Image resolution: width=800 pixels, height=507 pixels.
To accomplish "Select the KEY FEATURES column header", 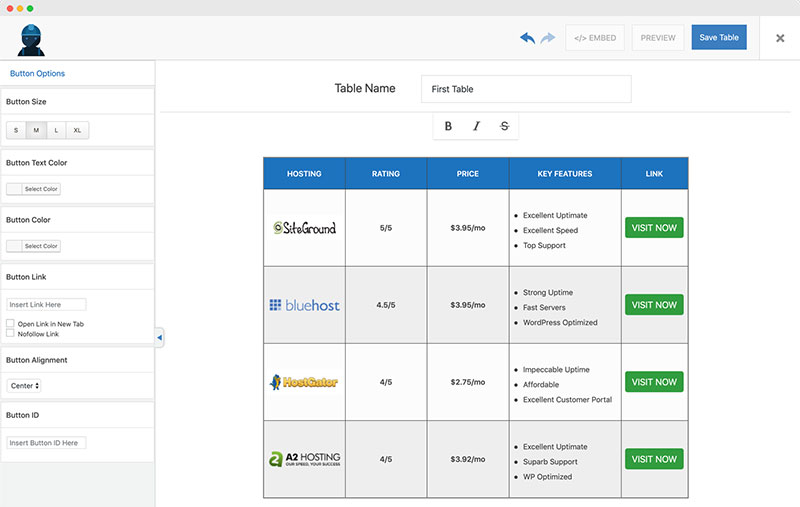I will pyautogui.click(x=565, y=173).
